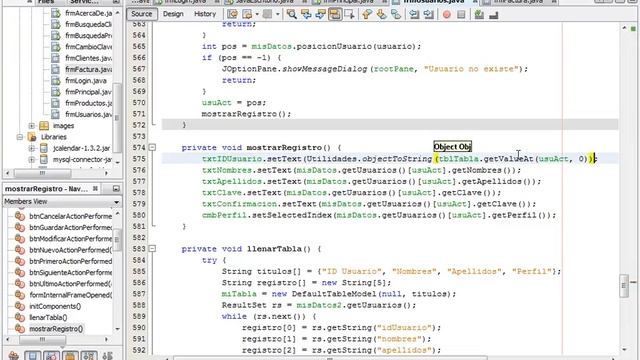Image resolution: width=640 pixels, height=360 pixels.
Task: Select btnModificarActionPerformed in Navigator
Action: coord(70,238)
